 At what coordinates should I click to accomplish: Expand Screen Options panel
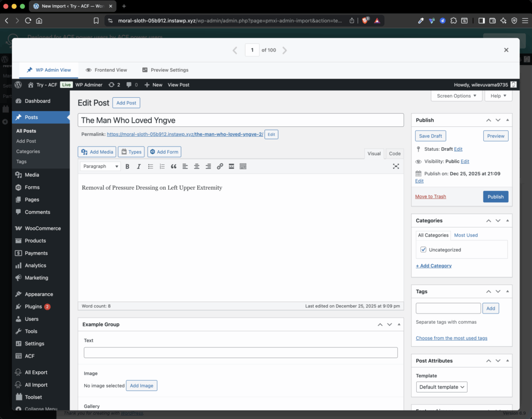(x=456, y=96)
